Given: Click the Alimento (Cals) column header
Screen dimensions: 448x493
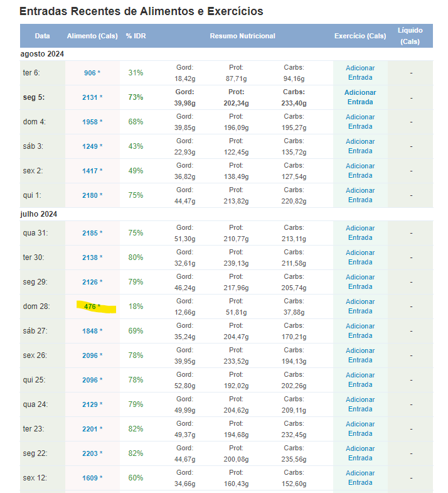Looking at the screenshot, I should coord(92,36).
